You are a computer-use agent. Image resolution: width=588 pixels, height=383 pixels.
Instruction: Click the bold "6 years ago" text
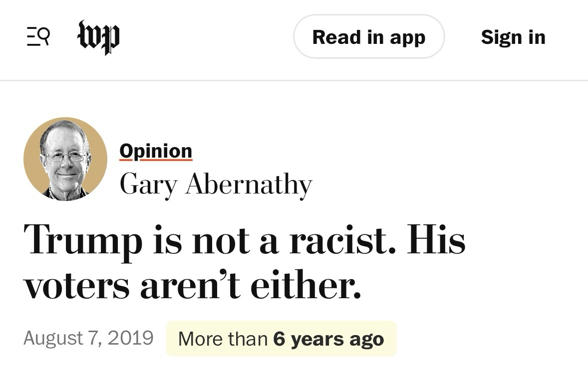(329, 339)
